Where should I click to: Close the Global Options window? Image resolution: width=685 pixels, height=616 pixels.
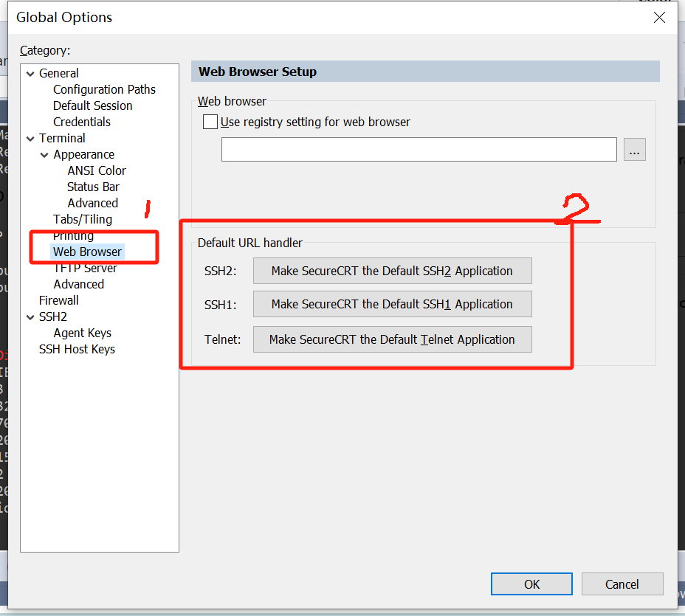[659, 17]
